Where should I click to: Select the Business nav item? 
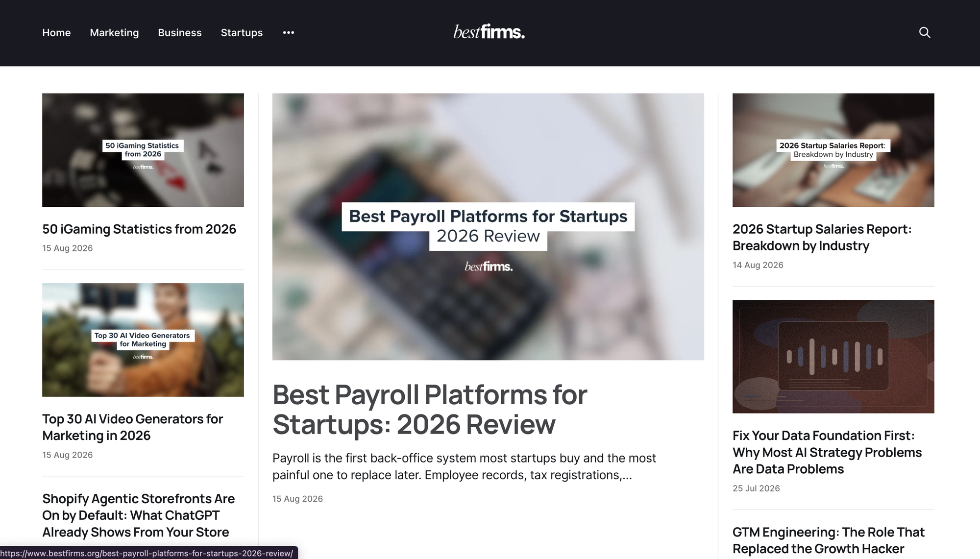(x=180, y=32)
